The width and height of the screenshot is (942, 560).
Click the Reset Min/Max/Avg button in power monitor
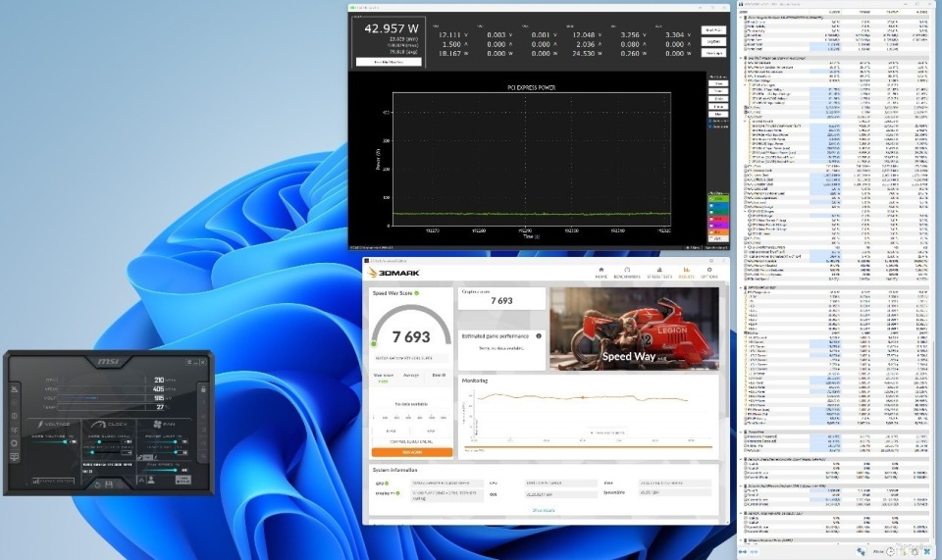point(389,62)
